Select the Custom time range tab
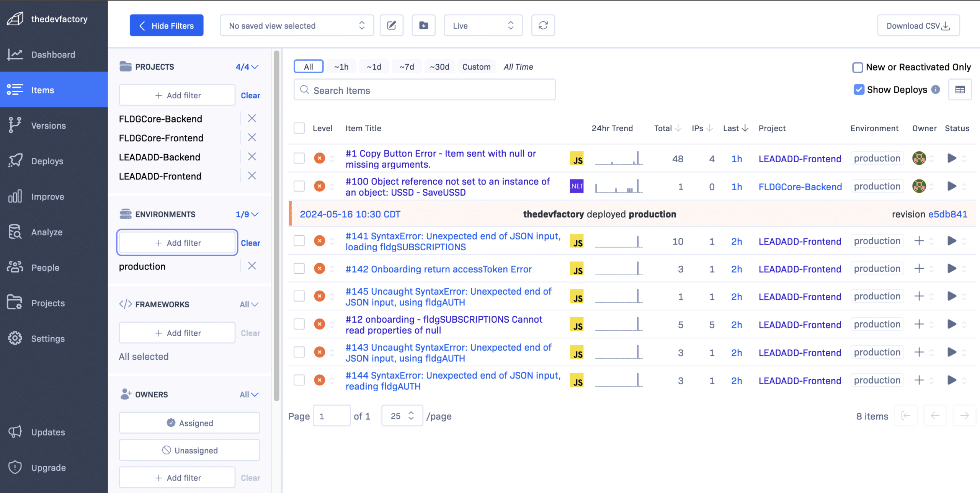The height and width of the screenshot is (493, 980). (476, 66)
